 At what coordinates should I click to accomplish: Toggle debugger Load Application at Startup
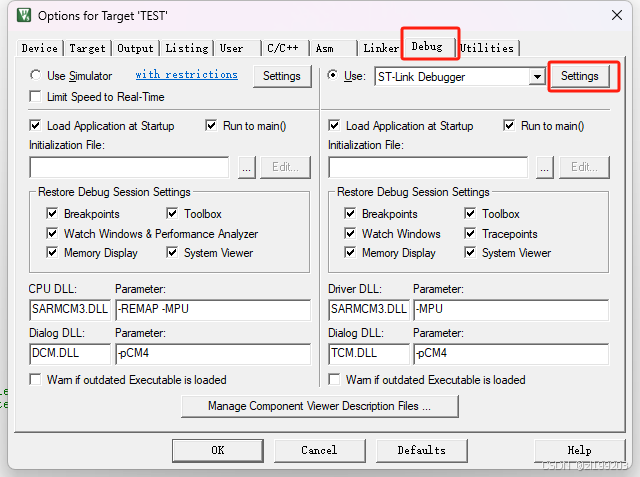(x=334, y=125)
